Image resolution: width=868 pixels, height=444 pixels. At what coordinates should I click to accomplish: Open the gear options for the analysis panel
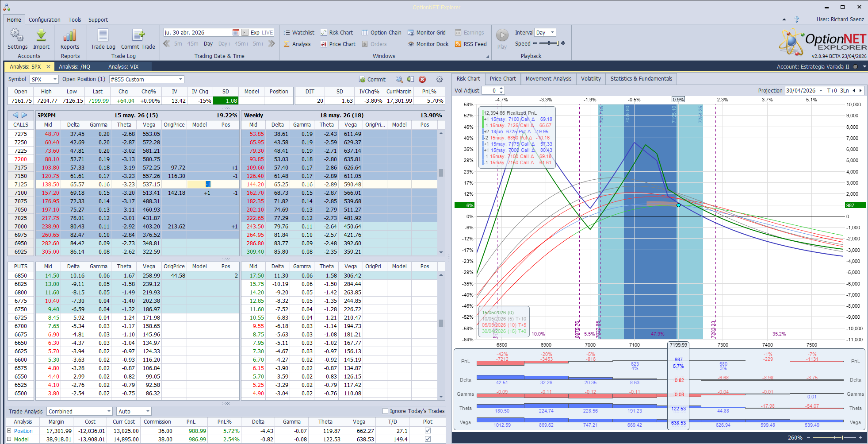(x=440, y=79)
